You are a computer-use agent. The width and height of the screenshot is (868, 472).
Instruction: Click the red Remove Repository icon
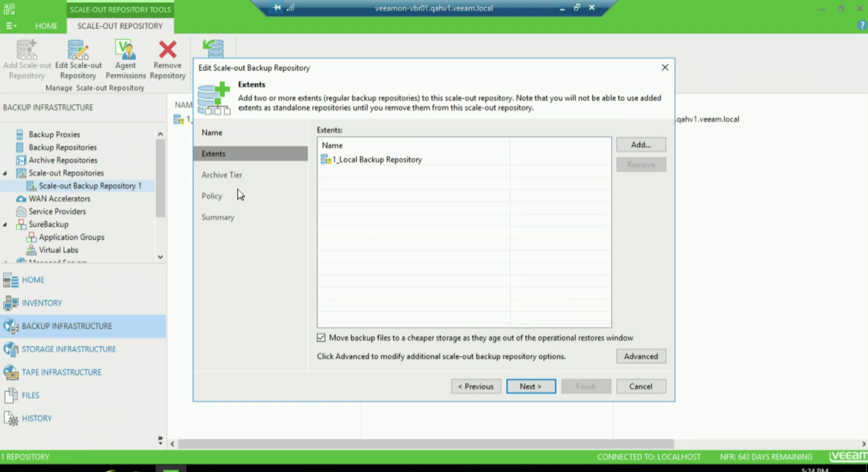[168, 49]
